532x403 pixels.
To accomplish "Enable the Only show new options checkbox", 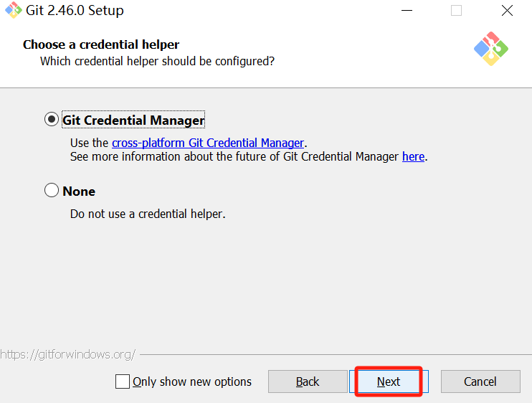I will pos(123,381).
